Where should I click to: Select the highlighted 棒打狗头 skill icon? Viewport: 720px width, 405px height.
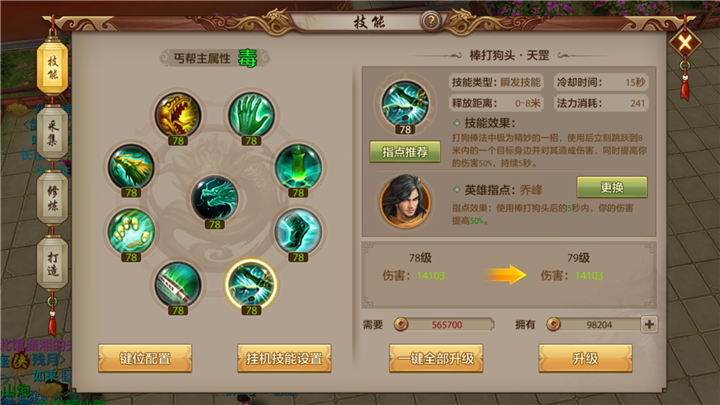coord(251,283)
